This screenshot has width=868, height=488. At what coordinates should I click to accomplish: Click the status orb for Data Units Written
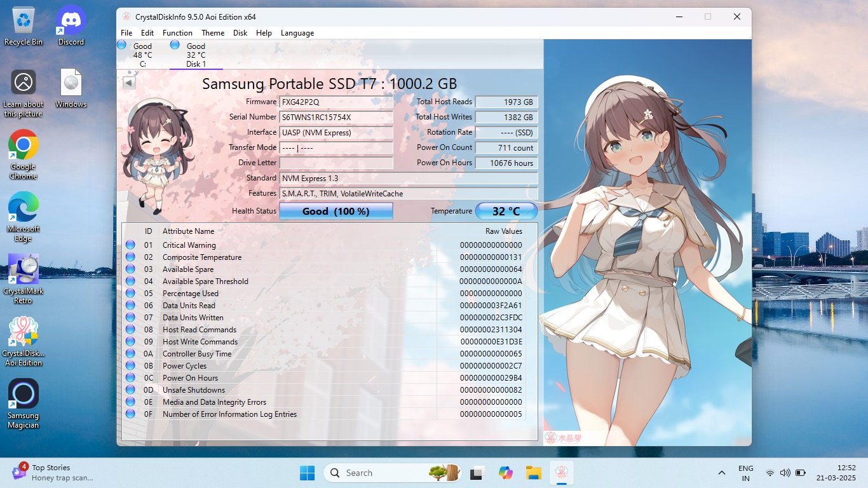point(130,318)
